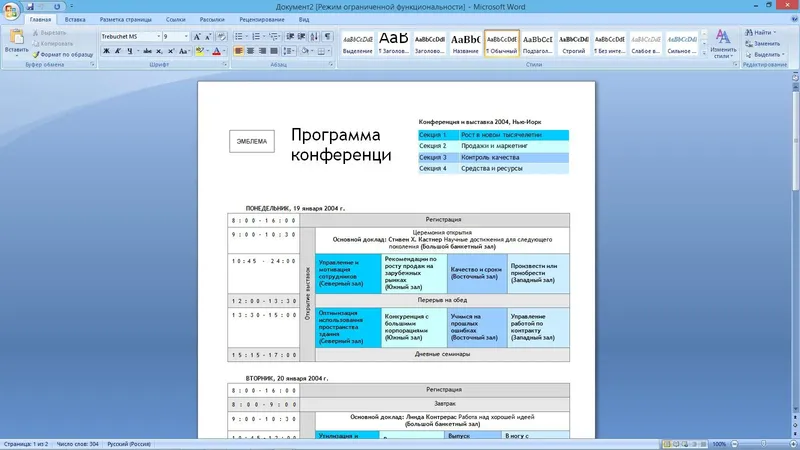Open change case (Aa) dropdown
This screenshot has width=800, height=450.
(185, 51)
